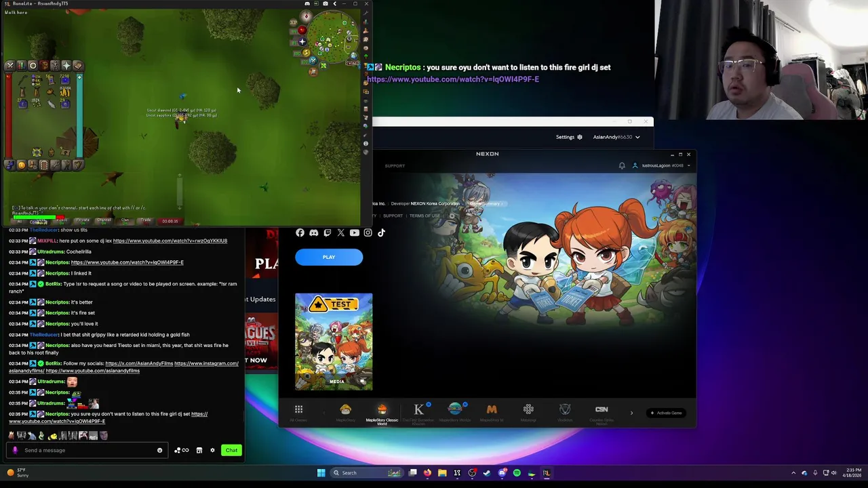Open the Logout door tab in RuneLite
Image resolution: width=868 pixels, height=488 pixels.
pos(44,165)
